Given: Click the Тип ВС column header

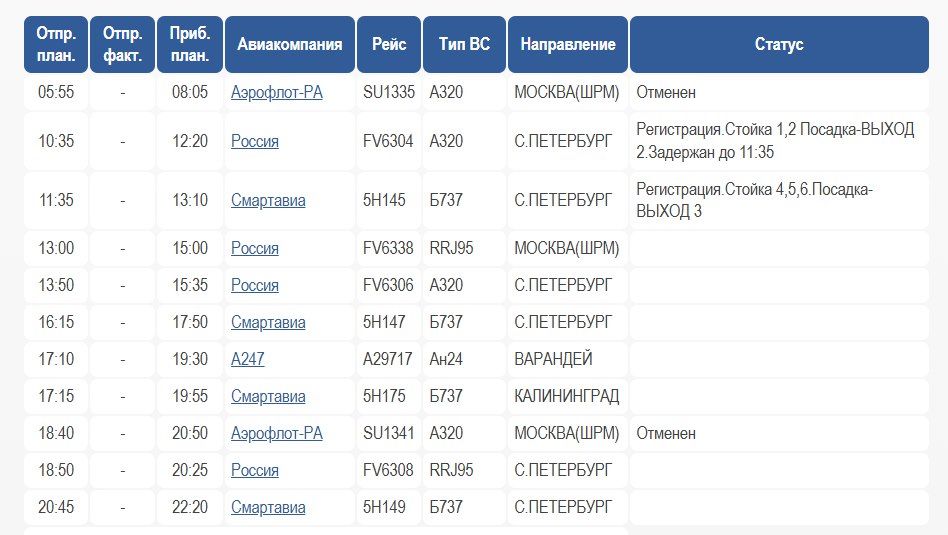Looking at the screenshot, I should 465,45.
